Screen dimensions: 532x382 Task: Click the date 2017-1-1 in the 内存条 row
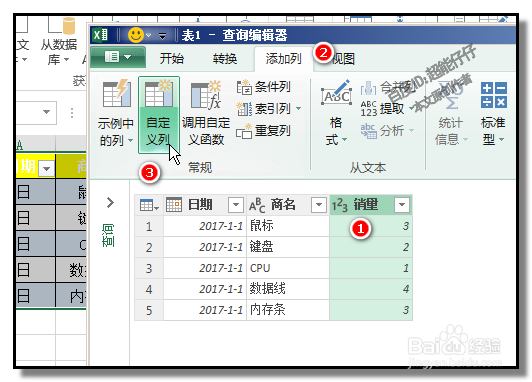tap(205, 310)
